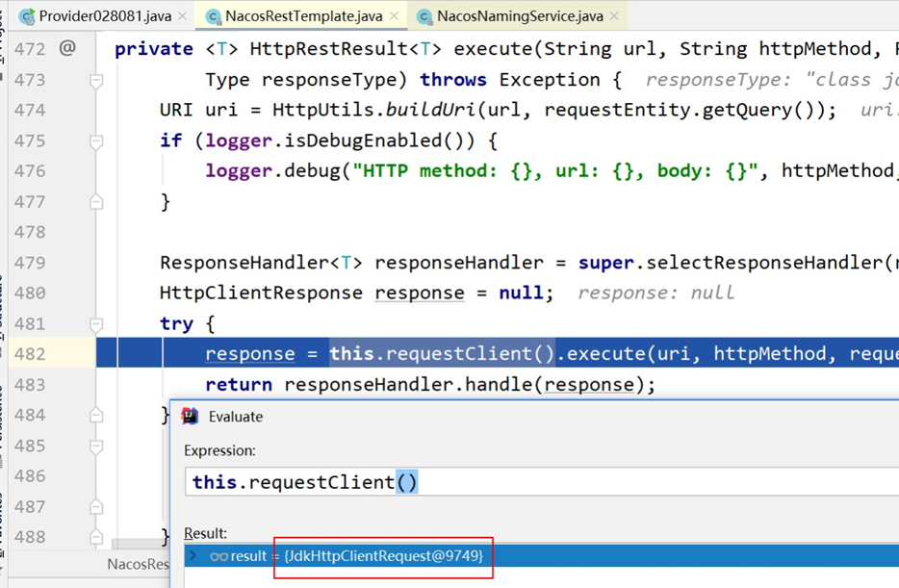The width and height of the screenshot is (899, 588).
Task: Click the glasses watch icon beside result
Action: tap(218, 556)
